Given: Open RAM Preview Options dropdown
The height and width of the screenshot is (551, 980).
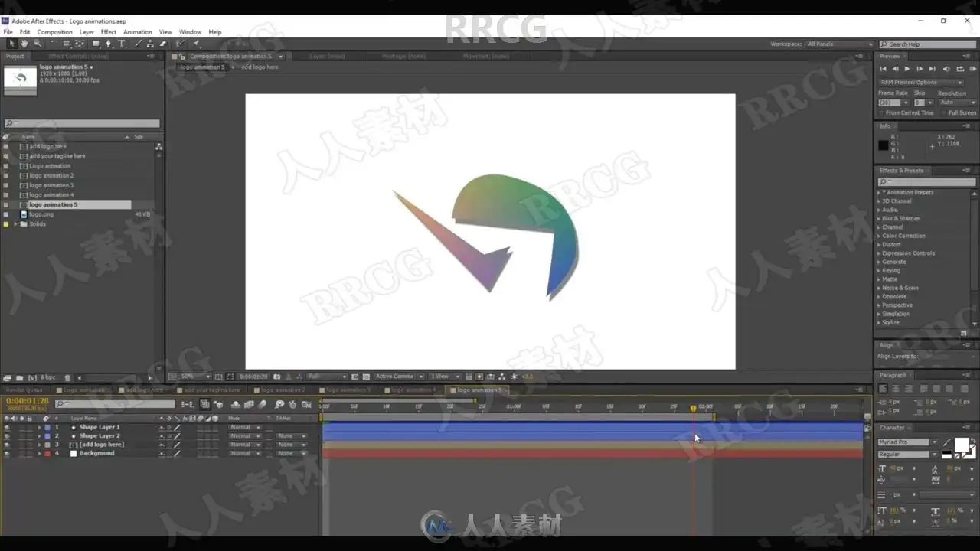Looking at the screenshot, I should (920, 82).
